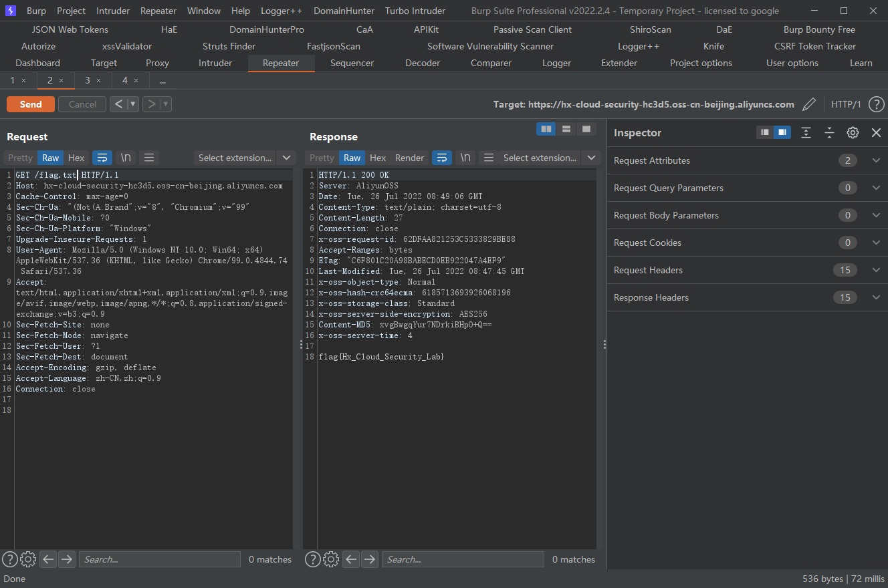The image size is (888, 588).
Task: Select top-bottom split layout
Action: click(566, 129)
